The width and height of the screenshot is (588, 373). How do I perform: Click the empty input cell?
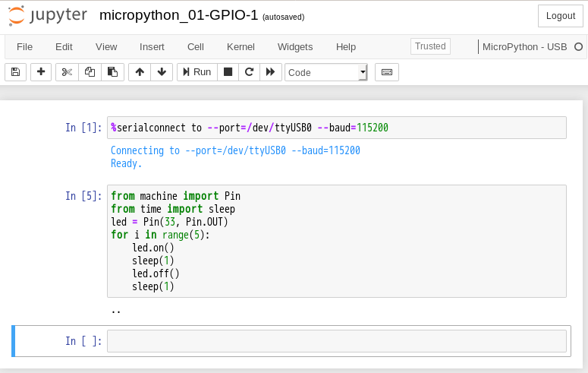pyautogui.click(x=337, y=341)
